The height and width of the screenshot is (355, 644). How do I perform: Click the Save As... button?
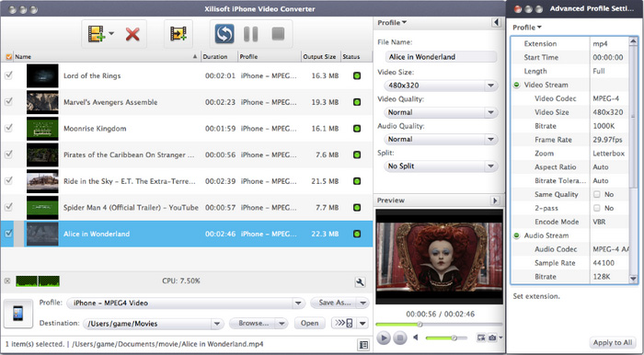[334, 303]
